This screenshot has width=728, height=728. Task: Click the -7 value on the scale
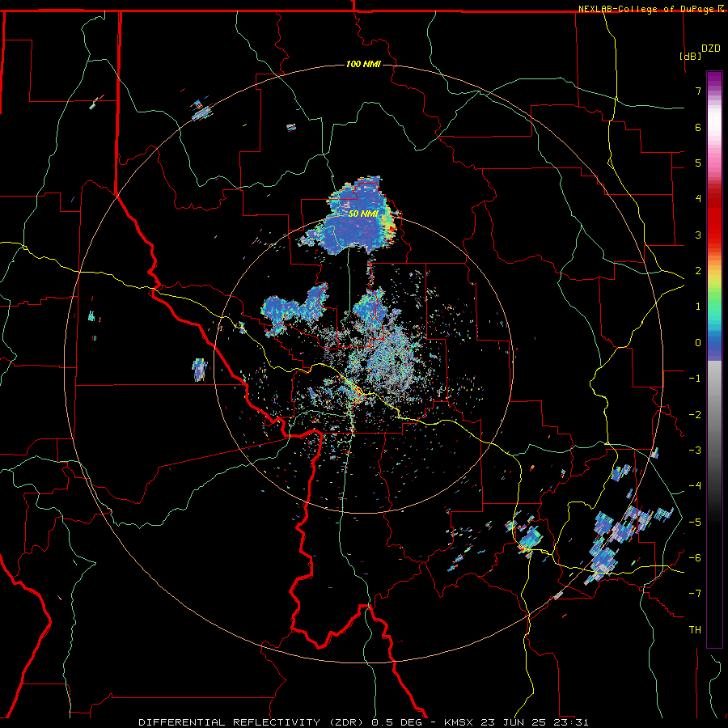pyautogui.click(x=695, y=594)
